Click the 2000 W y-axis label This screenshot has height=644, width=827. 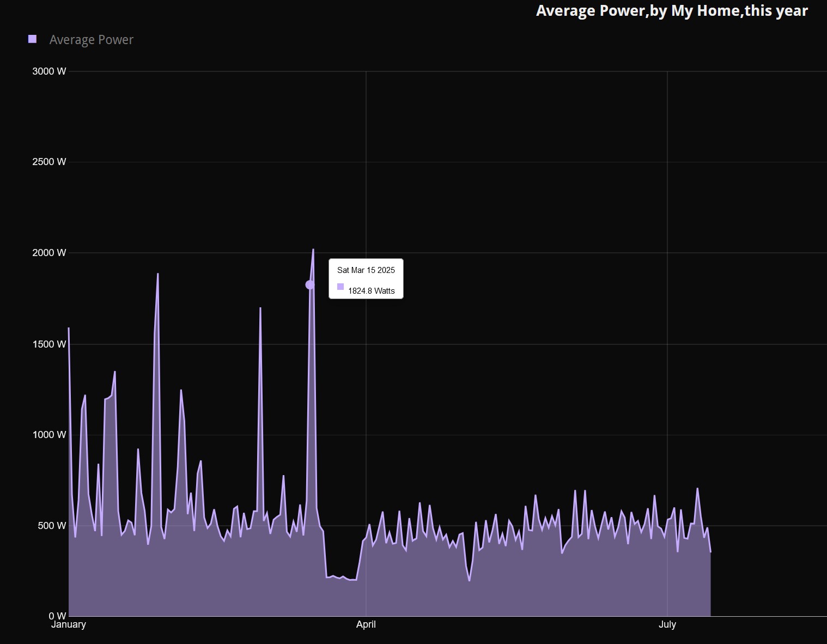coord(49,253)
